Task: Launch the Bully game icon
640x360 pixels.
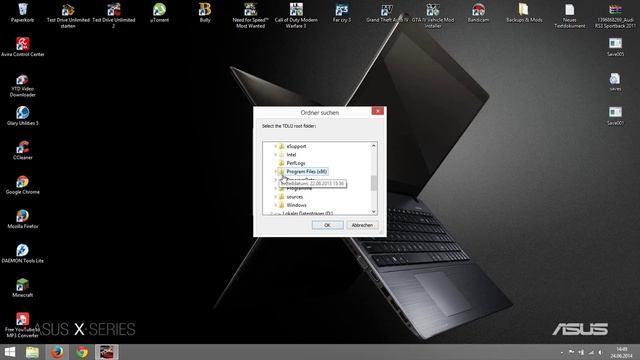Action: [205, 12]
